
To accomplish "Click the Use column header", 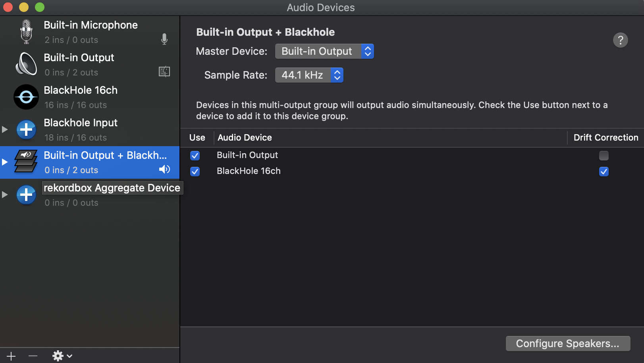I will pyautogui.click(x=197, y=137).
